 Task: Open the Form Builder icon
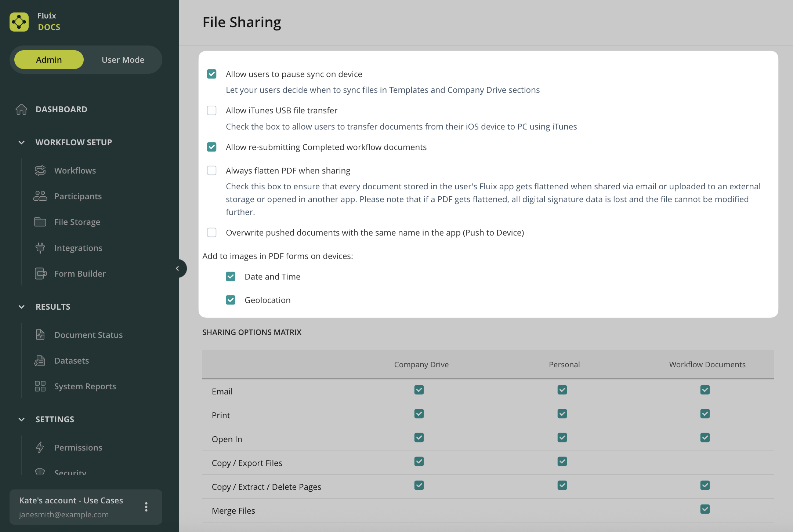[40, 274]
